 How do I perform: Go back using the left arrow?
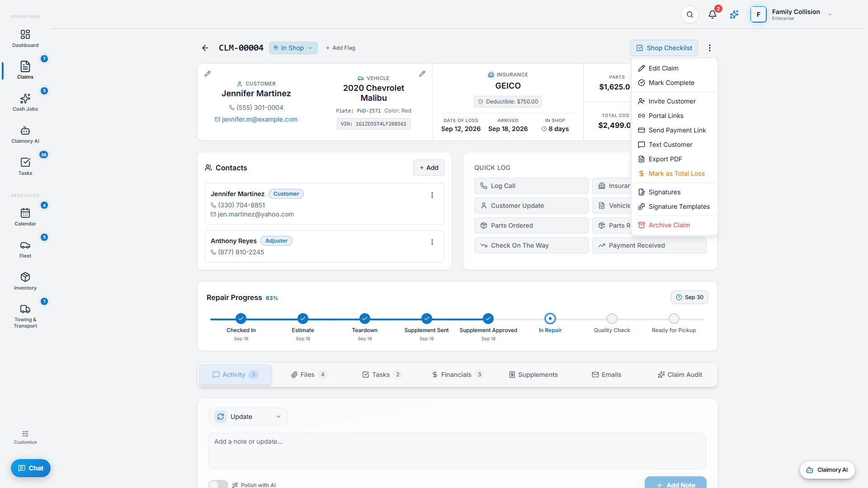tap(205, 48)
